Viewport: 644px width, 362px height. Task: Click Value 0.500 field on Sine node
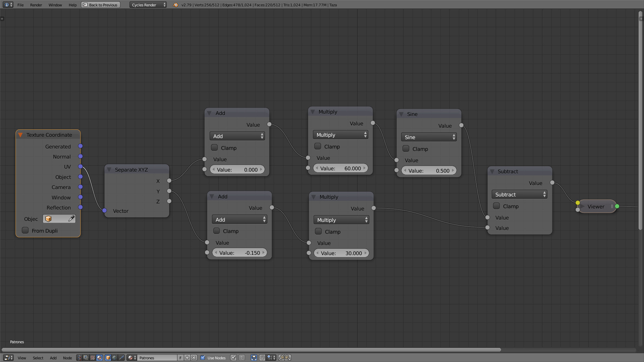429,171
